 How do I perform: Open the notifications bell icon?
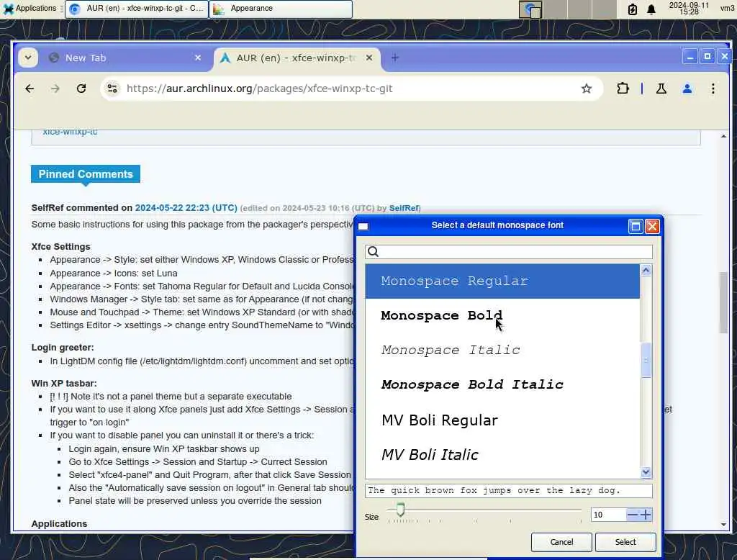coord(651,9)
